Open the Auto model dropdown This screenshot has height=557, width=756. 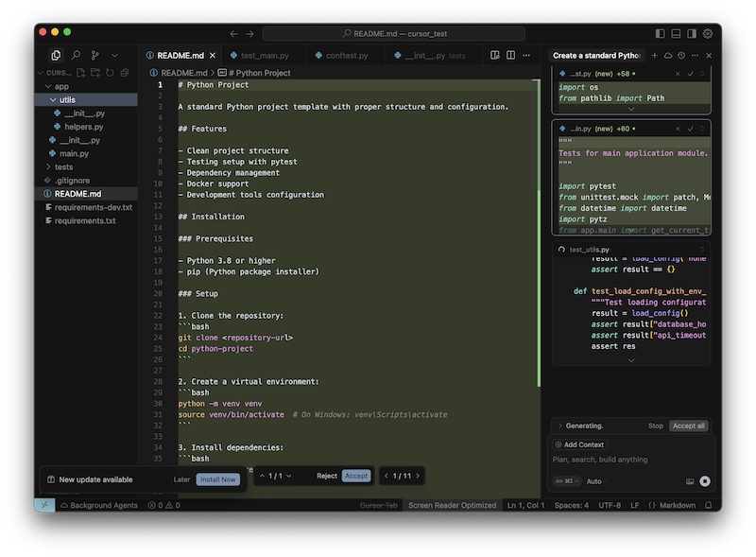pos(596,481)
